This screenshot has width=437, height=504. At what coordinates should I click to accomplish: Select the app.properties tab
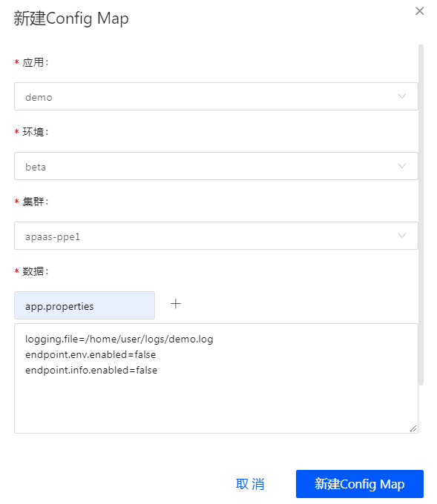85,305
